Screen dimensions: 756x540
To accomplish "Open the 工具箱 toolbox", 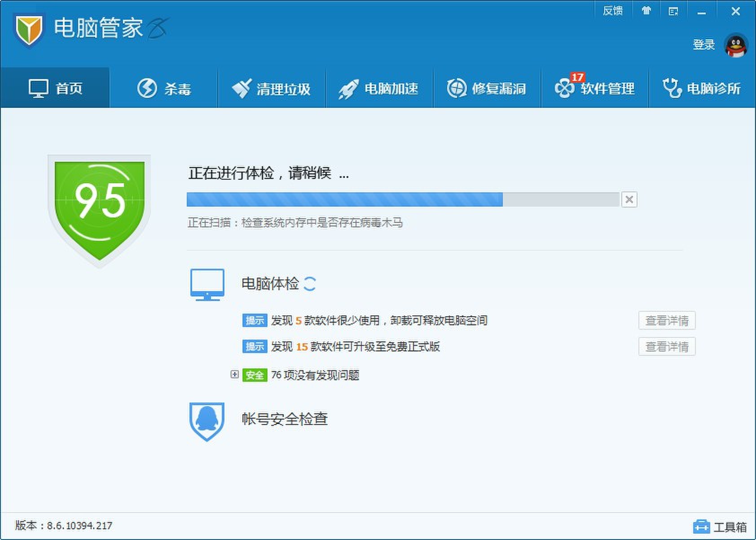I will click(720, 527).
